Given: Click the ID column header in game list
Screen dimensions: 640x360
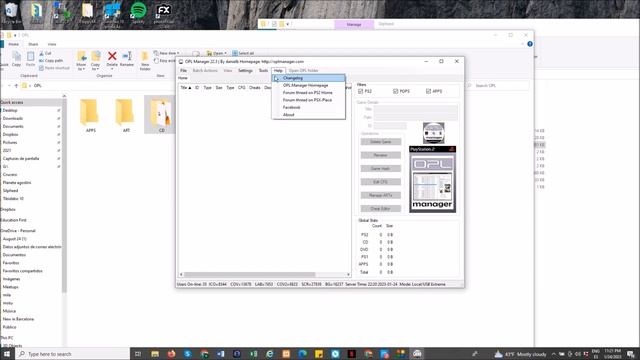Looking at the screenshot, I should [197, 88].
